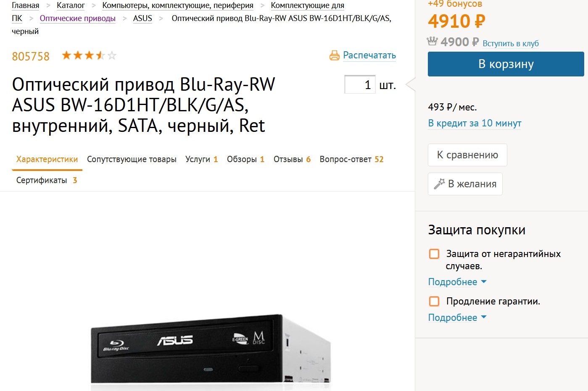
Task: Enable Защита от негарантийных случаев checkbox
Action: pyautogui.click(x=434, y=254)
